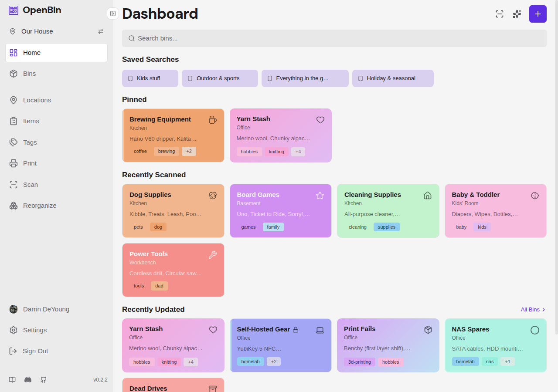Image resolution: width=558 pixels, height=392 pixels.
Task: Unfavorite the pinned Yarn Stash bin's heart
Action: [x=320, y=120]
